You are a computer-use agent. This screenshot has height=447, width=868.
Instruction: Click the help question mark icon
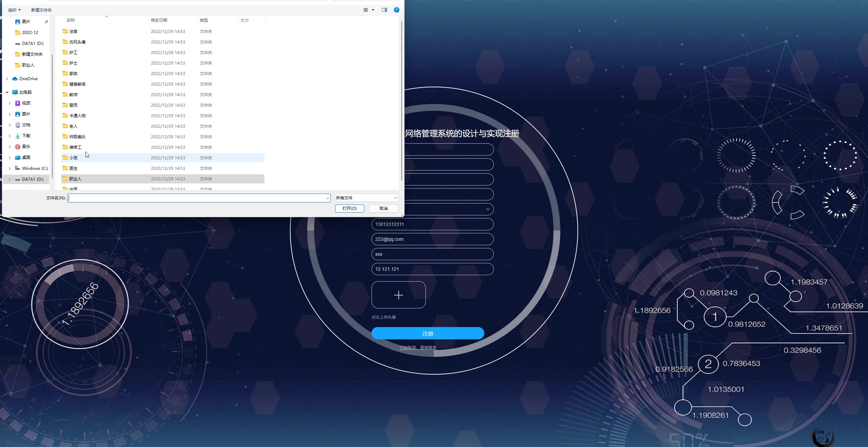point(396,10)
